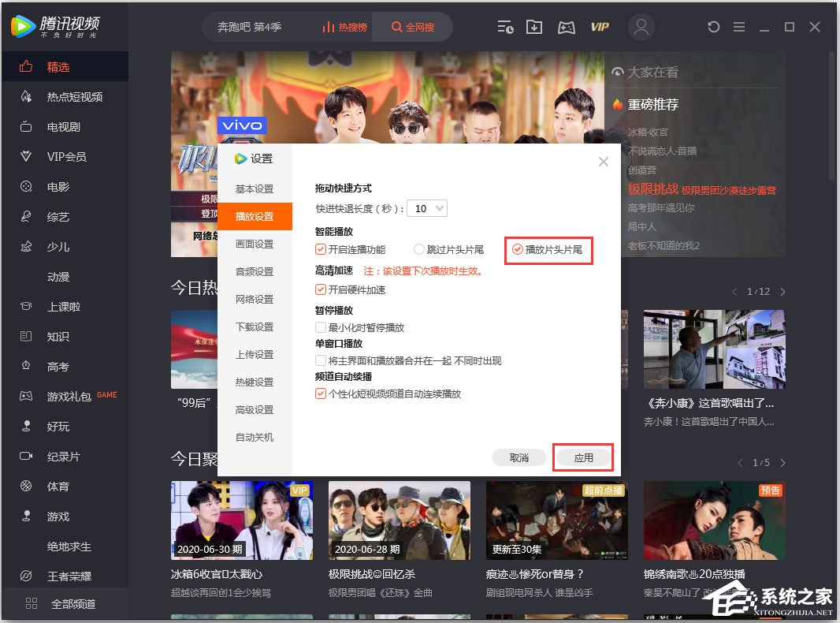This screenshot has width=840, height=623.
Task: Open the hamburger main menu icon
Action: pyautogui.click(x=738, y=27)
